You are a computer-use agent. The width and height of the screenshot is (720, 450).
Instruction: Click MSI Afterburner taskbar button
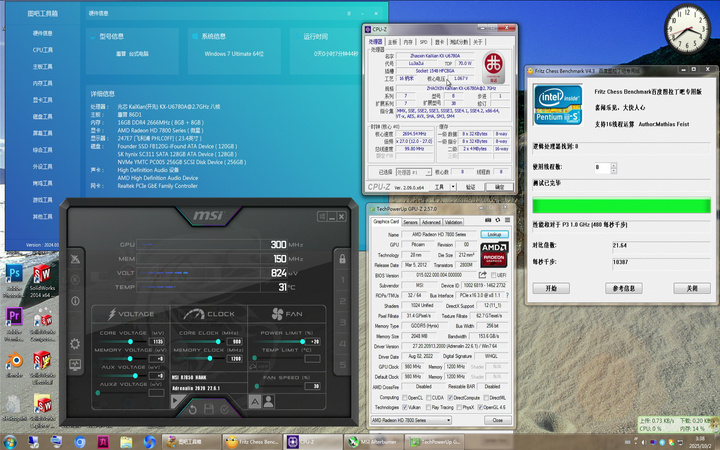click(x=373, y=442)
